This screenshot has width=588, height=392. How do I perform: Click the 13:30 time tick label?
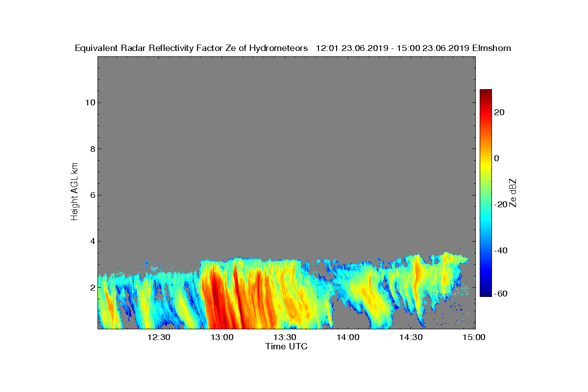(285, 337)
